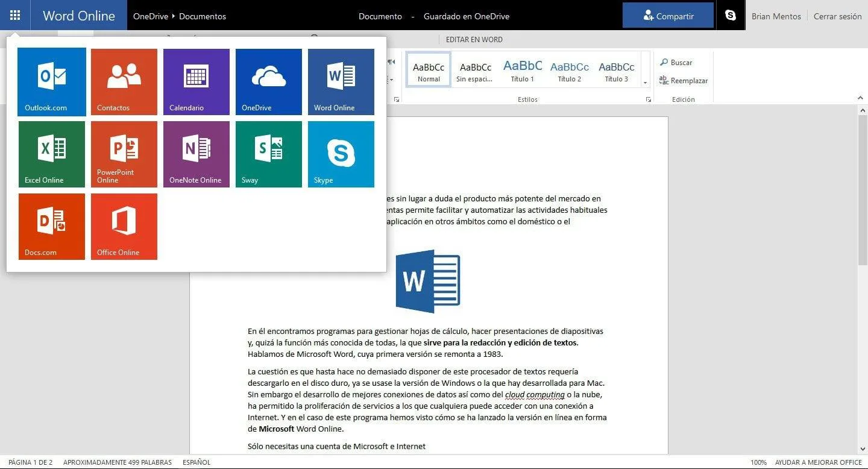Image resolution: width=868 pixels, height=469 pixels.
Task: Open the OneDrive cloud tile
Action: click(269, 81)
